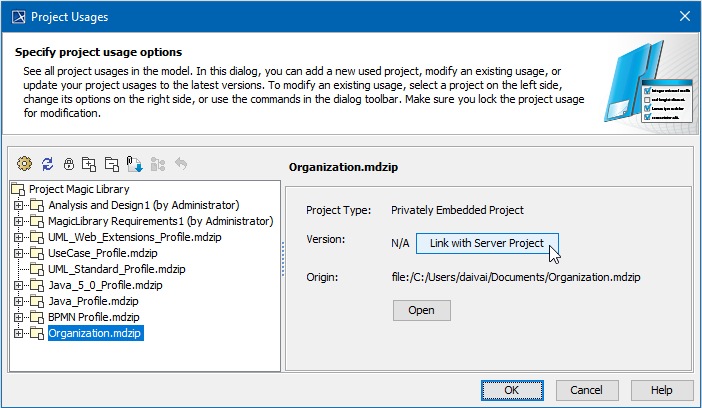Confirm the dialog with OK

510,389
